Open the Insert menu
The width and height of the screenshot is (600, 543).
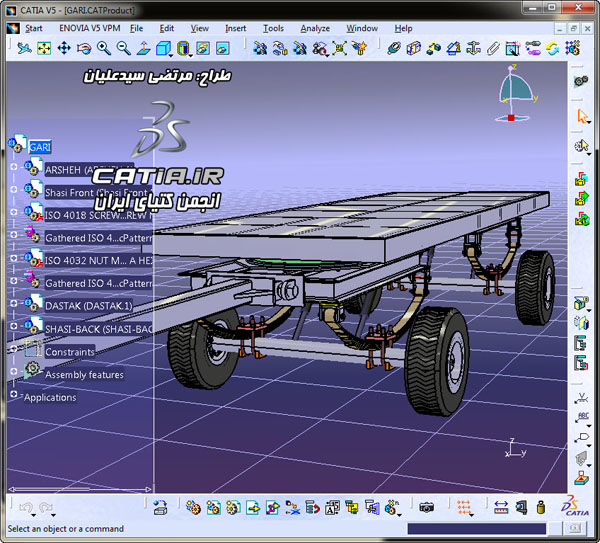click(x=235, y=28)
